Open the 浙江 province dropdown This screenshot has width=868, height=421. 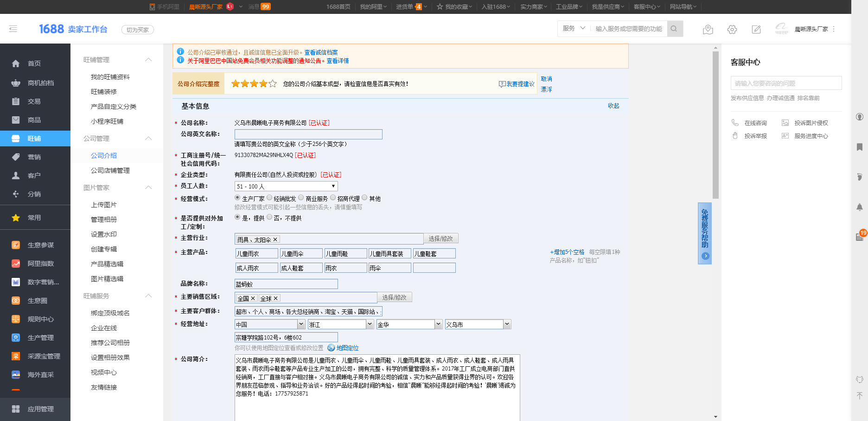tap(341, 324)
